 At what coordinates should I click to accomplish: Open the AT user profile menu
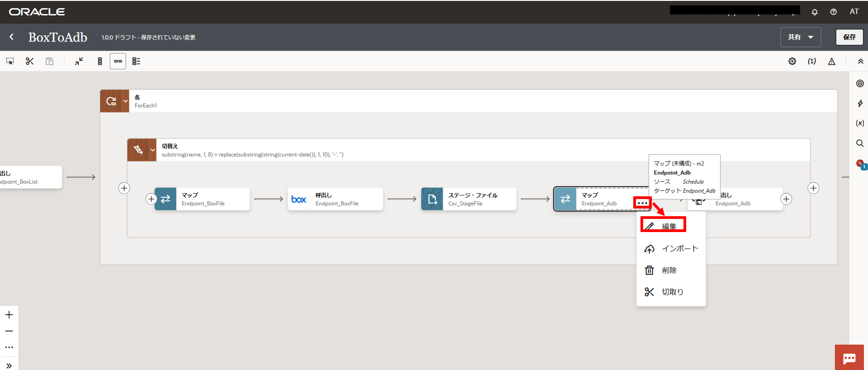pyautogui.click(x=854, y=12)
